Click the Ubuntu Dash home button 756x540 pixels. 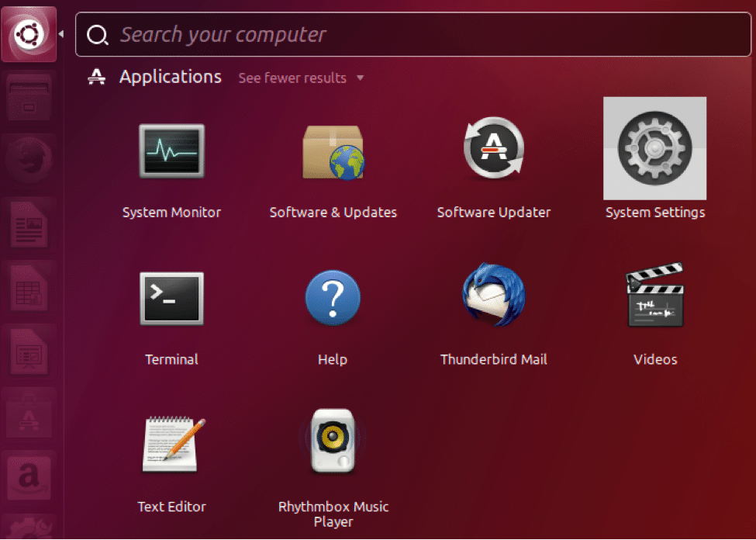(29, 34)
